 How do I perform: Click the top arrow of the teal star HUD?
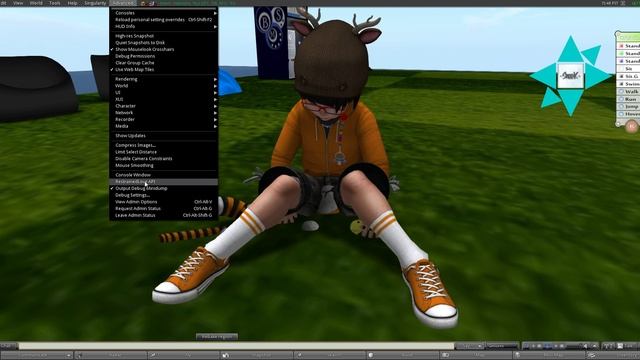(570, 49)
